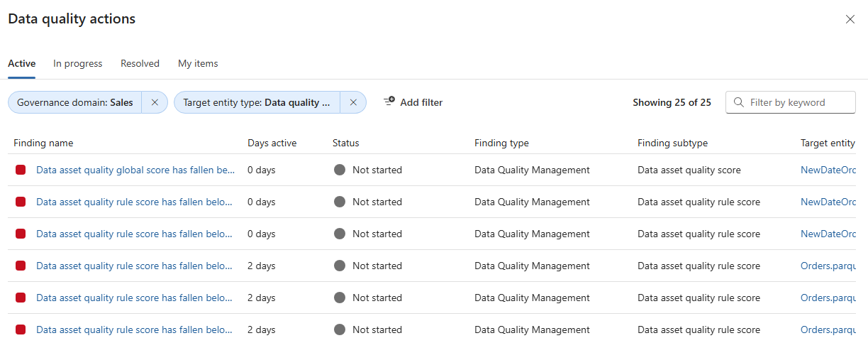This screenshot has width=868, height=343.
Task: Select the Active tab
Action: [22, 63]
